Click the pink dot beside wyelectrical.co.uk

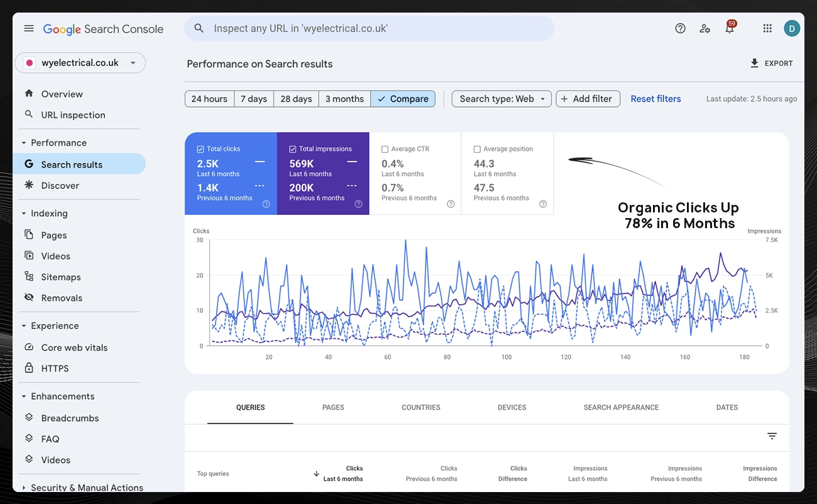point(30,62)
